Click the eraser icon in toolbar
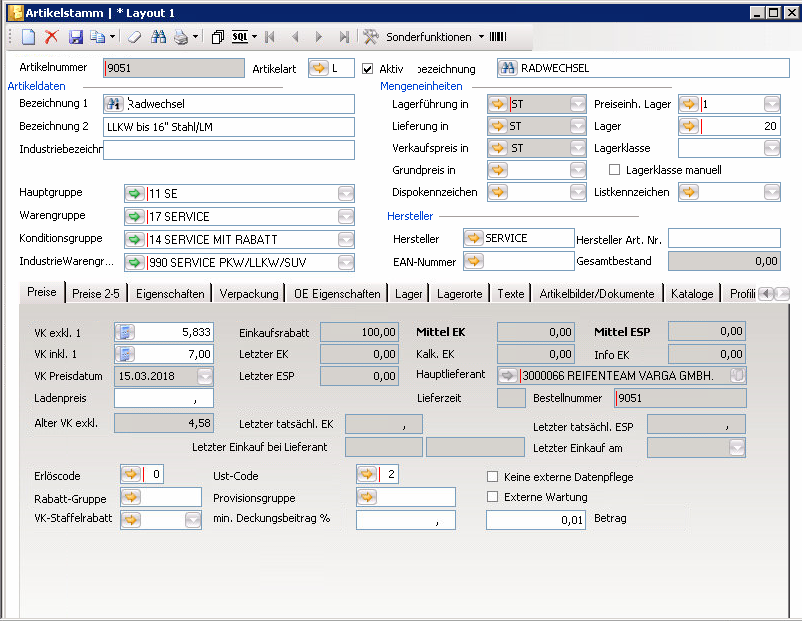Screen dimensions: 802x621 tap(134, 37)
